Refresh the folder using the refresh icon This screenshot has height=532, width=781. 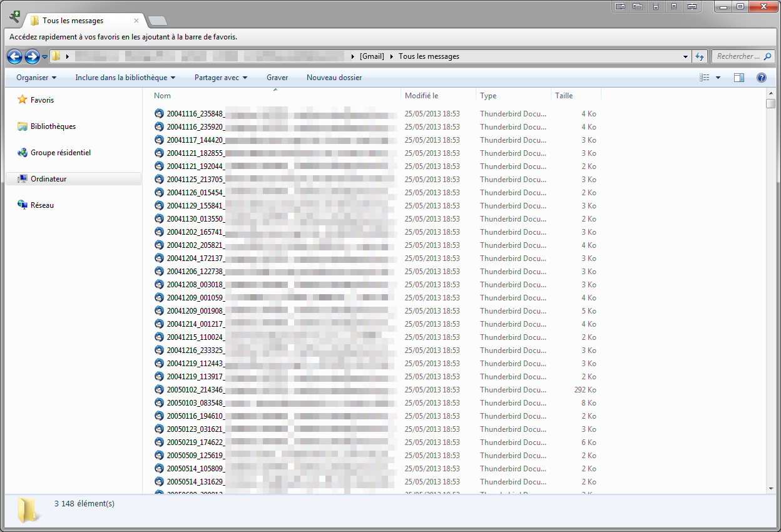click(x=700, y=56)
